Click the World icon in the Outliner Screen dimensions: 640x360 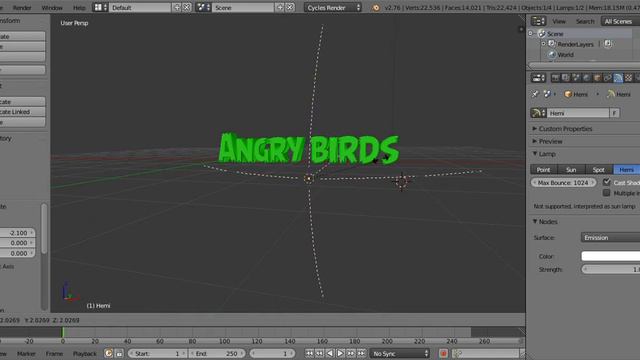(552, 54)
